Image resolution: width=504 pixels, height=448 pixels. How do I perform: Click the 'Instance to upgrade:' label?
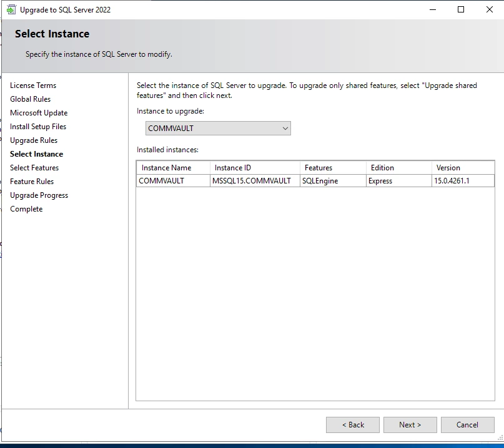click(170, 111)
